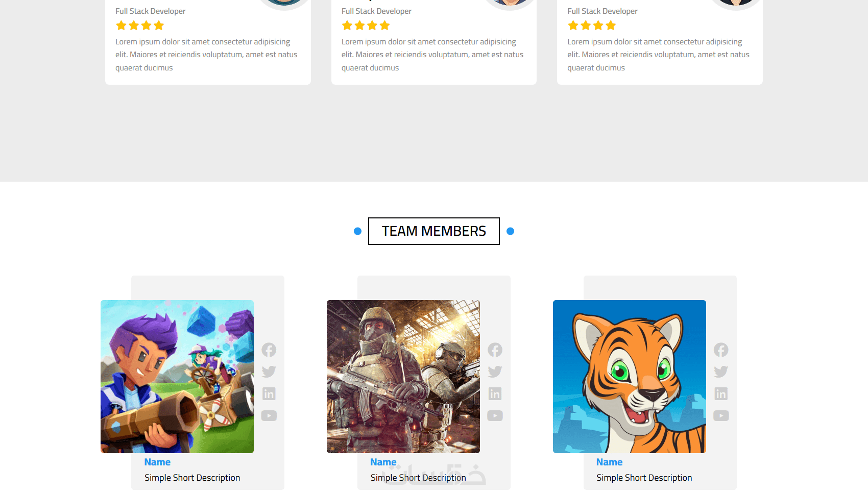The image size is (868, 495).
Task: Click the Lorem ipsum paragraph in middle testimonial
Action: coord(433,55)
